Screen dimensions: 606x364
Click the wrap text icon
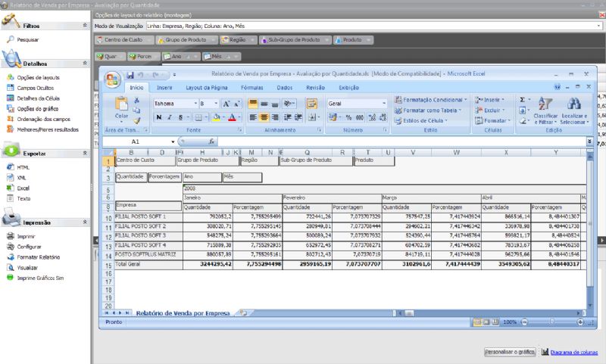[311, 103]
